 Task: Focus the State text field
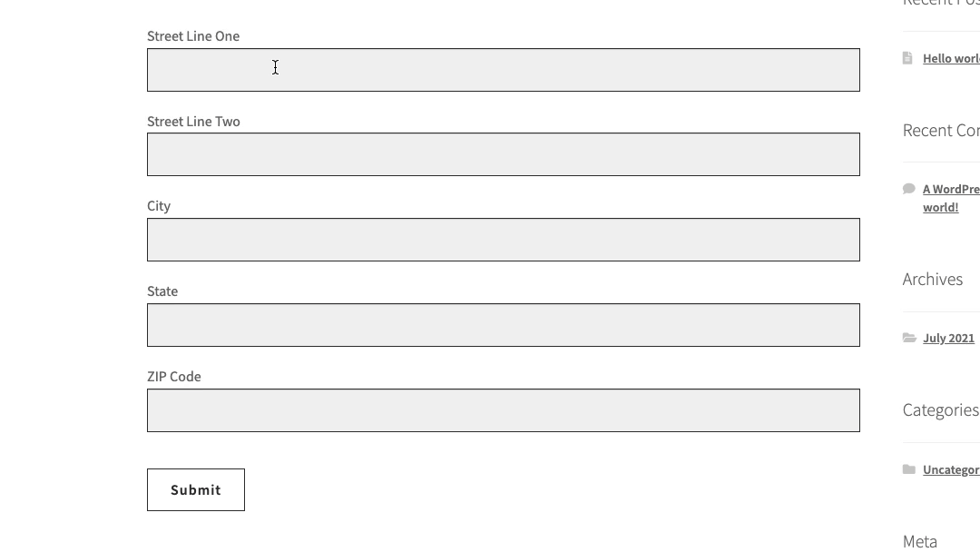(x=503, y=324)
